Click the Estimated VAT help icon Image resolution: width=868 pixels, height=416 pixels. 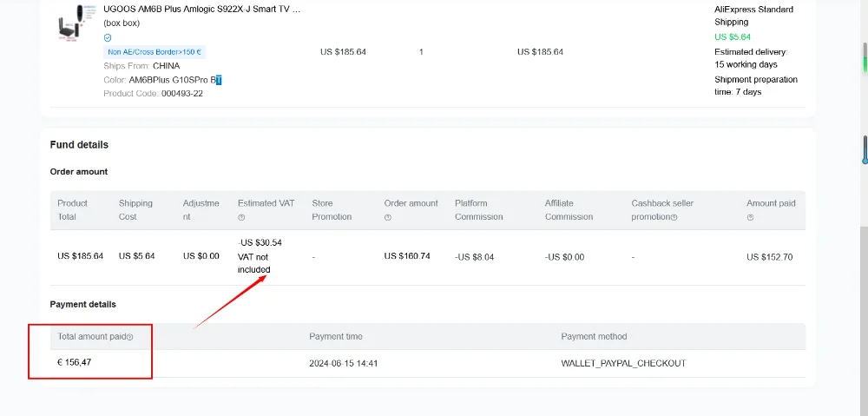(x=241, y=217)
